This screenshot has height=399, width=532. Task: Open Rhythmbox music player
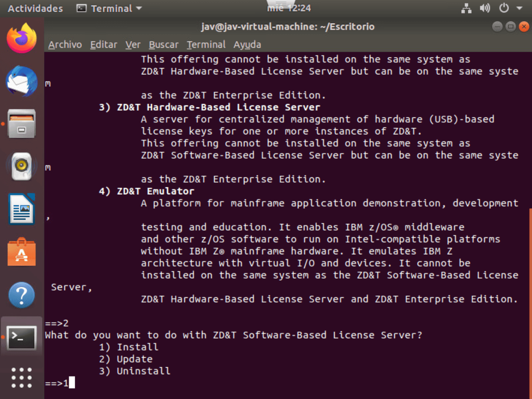coord(21,167)
